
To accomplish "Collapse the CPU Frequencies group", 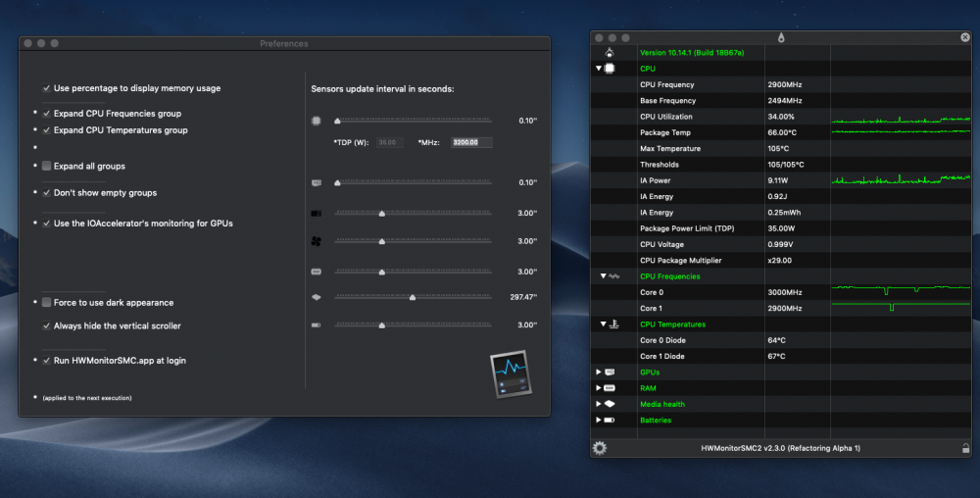I will click(x=603, y=276).
